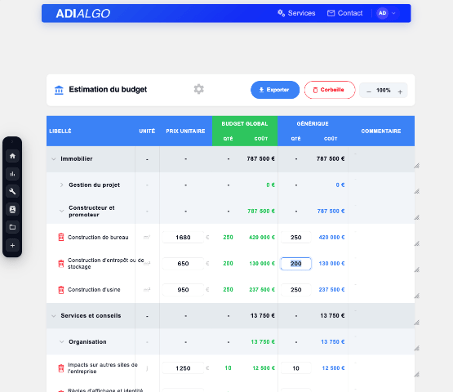
Task: Edit unit price 950 for Construction d'usine
Action: (x=183, y=290)
